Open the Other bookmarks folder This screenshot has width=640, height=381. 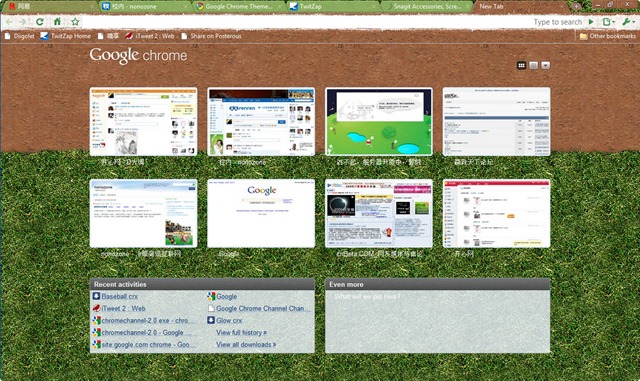[607, 36]
